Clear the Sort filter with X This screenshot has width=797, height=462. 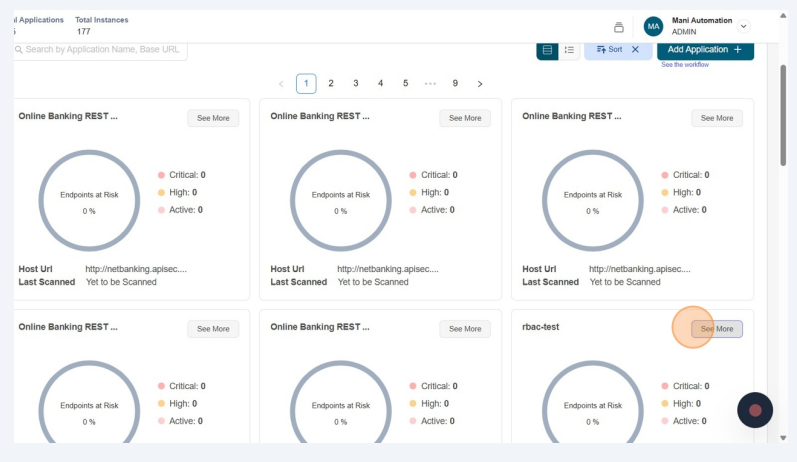point(635,49)
